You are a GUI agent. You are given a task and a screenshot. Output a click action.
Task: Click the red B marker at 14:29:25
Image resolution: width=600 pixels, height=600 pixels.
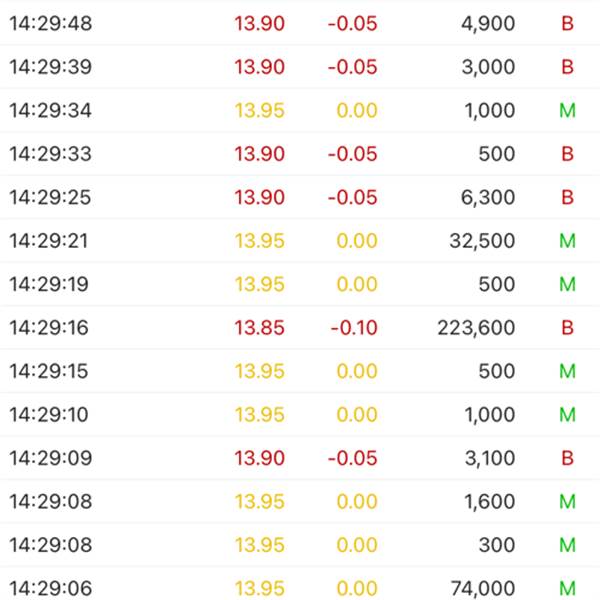click(x=567, y=197)
